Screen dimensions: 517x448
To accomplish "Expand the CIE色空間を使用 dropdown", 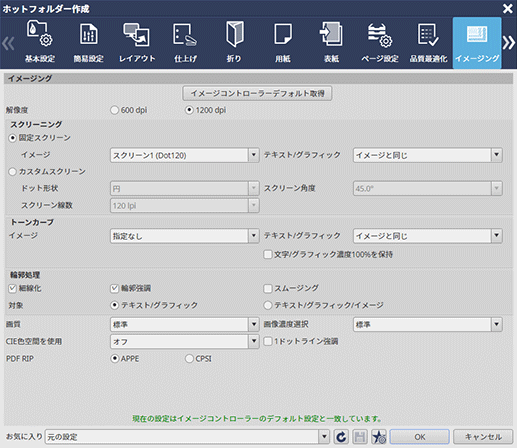I will (x=185, y=342).
